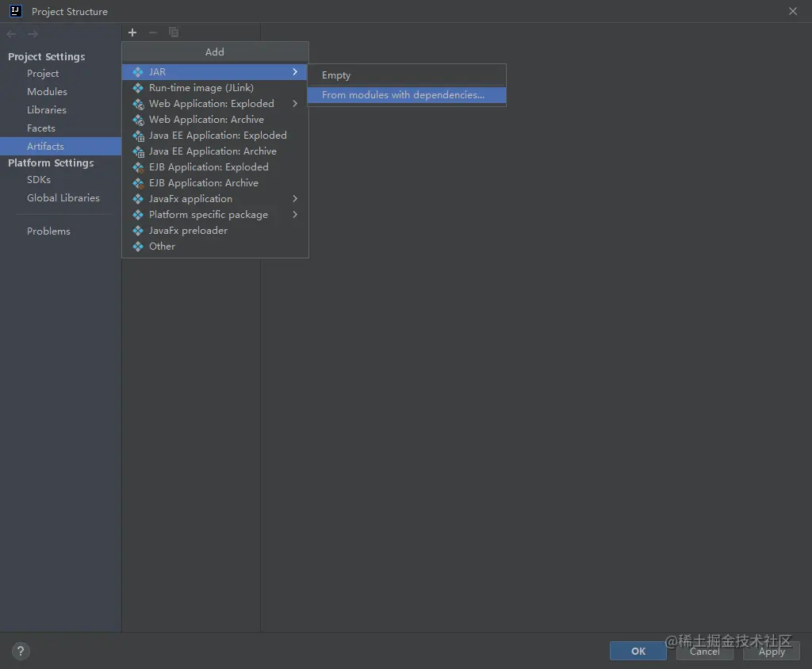Click the Java EE Application: Exploded icon

pyautogui.click(x=138, y=136)
